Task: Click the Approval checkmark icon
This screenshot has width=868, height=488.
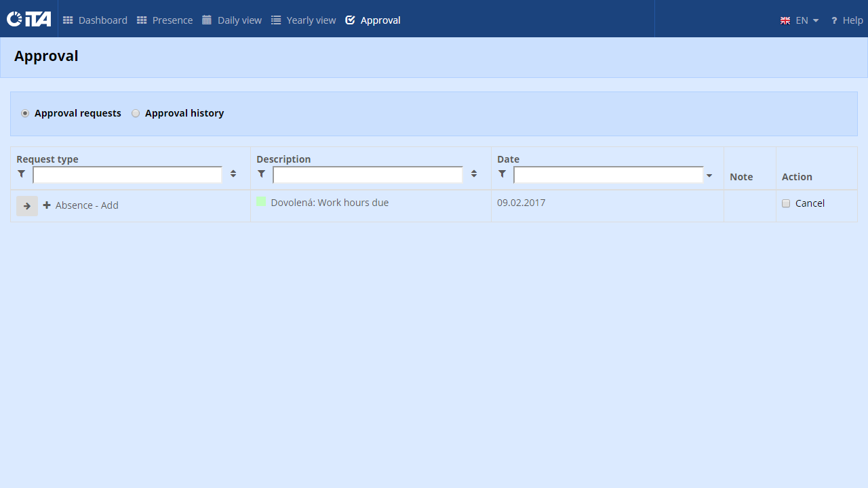Action: (350, 20)
